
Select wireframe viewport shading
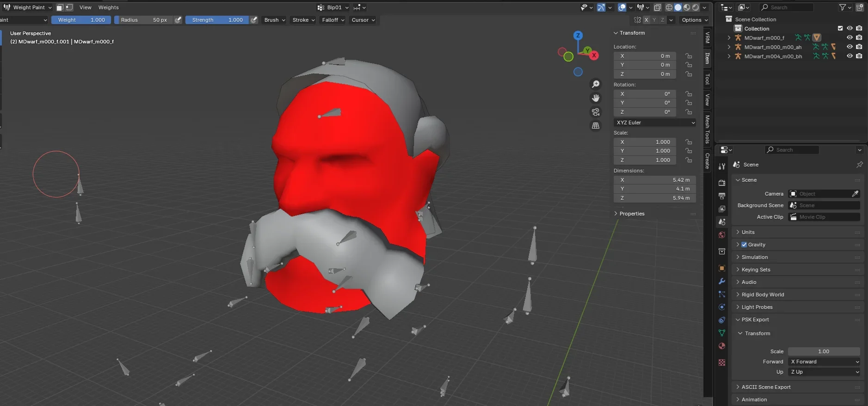[x=669, y=7]
